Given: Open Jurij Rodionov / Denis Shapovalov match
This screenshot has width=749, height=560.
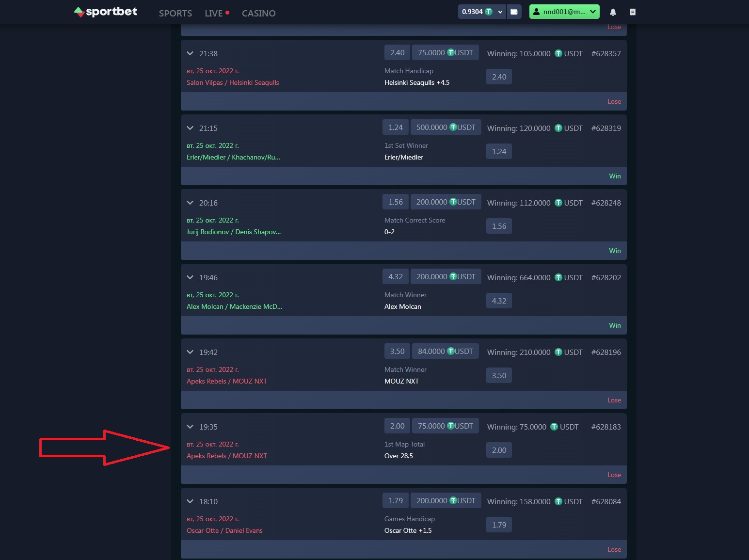Looking at the screenshot, I should pos(234,232).
